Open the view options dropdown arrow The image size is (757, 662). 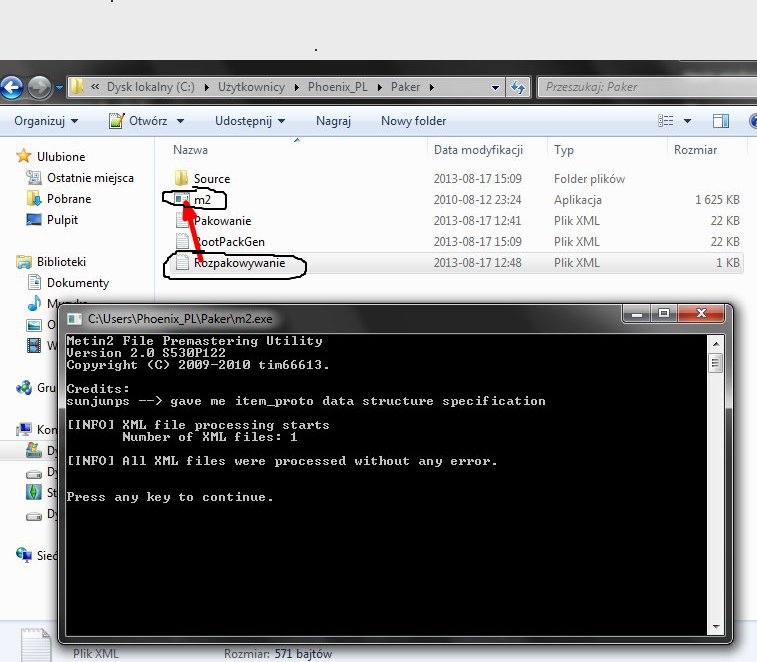click(x=687, y=121)
